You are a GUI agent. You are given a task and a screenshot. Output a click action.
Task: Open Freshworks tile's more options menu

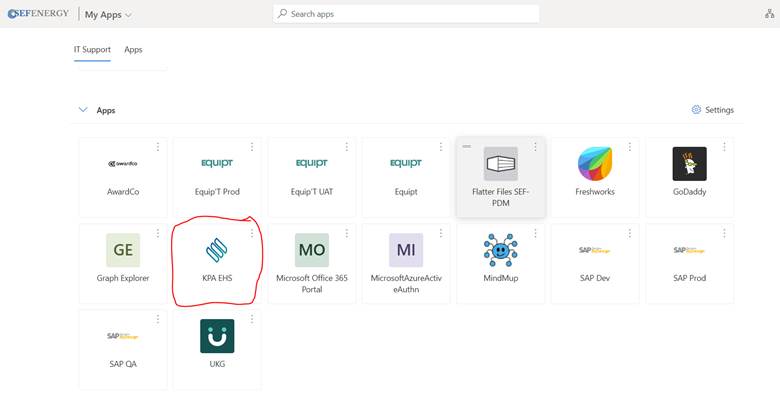629,146
